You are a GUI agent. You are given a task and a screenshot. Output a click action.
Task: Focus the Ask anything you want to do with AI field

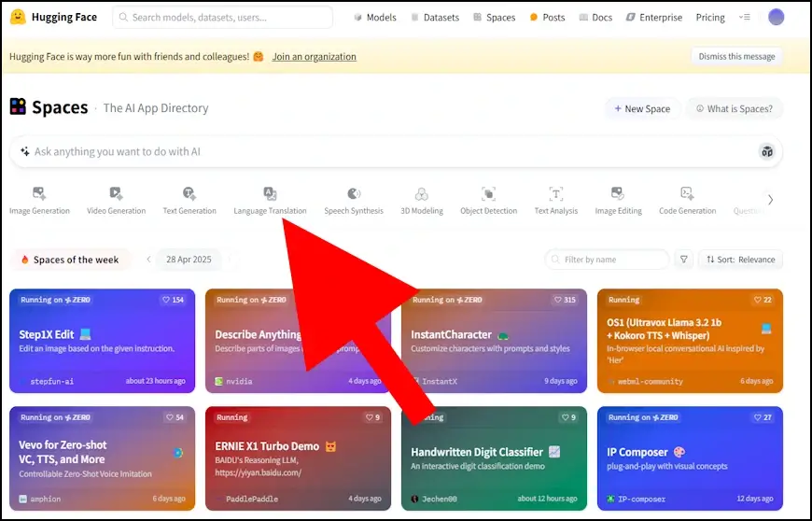[x=396, y=152]
